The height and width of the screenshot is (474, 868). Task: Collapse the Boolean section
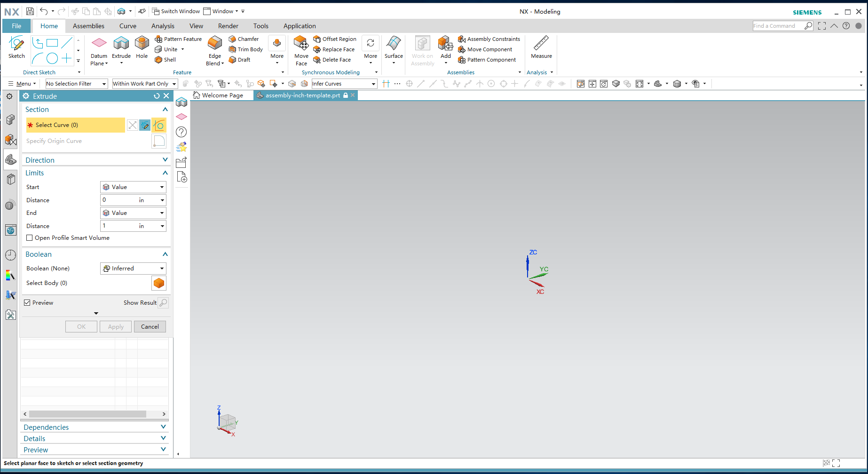tap(165, 254)
